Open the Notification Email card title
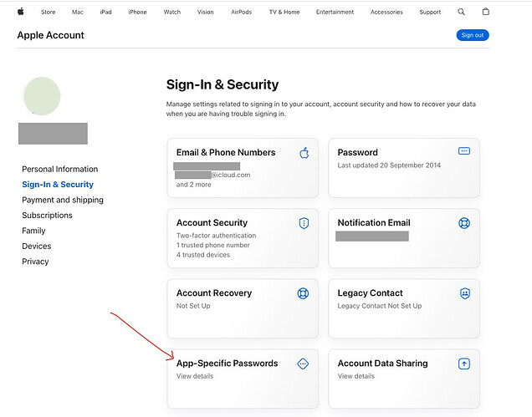This screenshot has height=417, width=532. (x=374, y=222)
